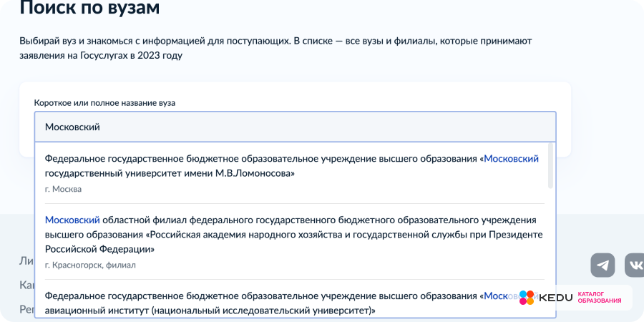Click the scrollbar track below the thumb
Image resolution: width=644 pixels, height=322 pixels.
(x=550, y=250)
